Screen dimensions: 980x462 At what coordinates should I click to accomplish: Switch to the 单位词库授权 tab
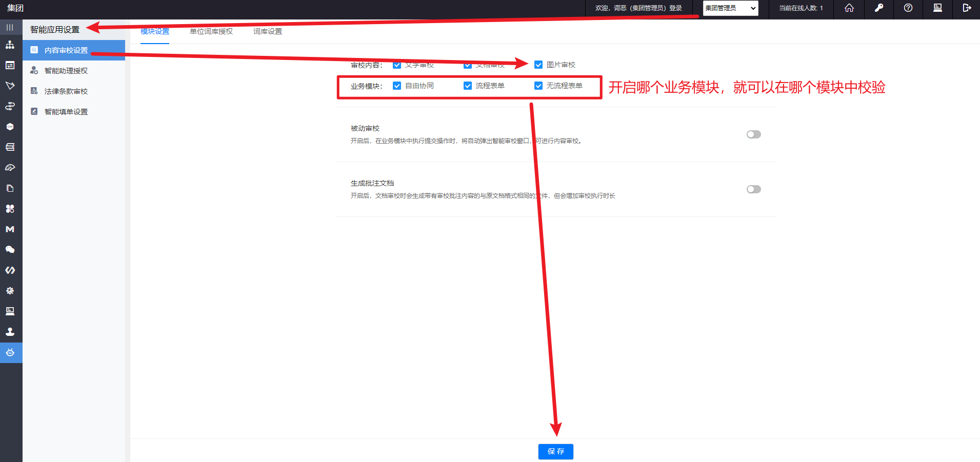pyautogui.click(x=211, y=31)
